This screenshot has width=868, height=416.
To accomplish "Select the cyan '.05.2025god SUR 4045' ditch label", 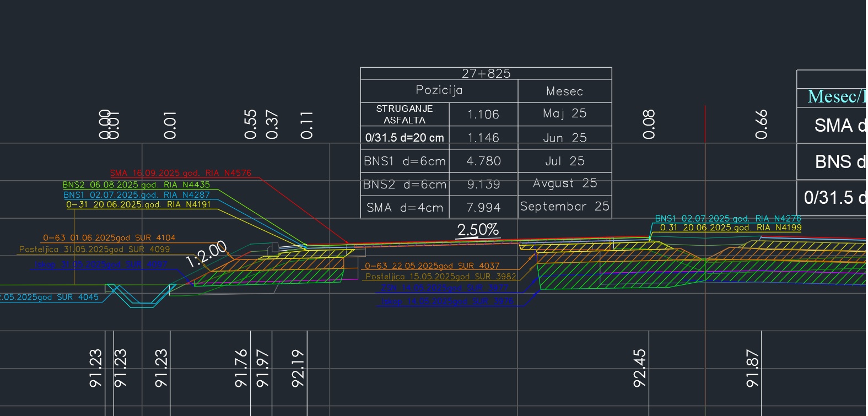I will 50,298.
